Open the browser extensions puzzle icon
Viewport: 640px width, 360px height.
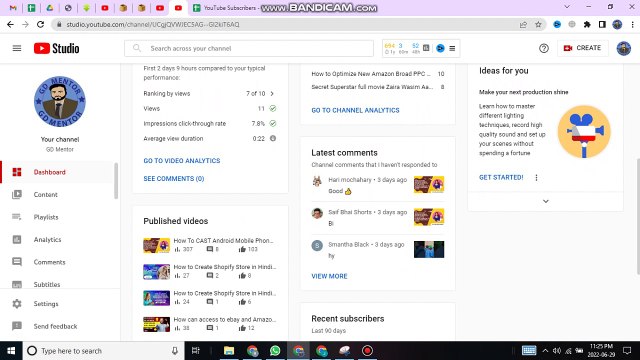pos(587,24)
